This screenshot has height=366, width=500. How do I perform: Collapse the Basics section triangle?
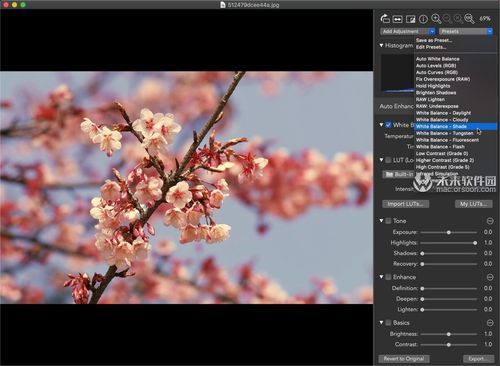tap(381, 322)
